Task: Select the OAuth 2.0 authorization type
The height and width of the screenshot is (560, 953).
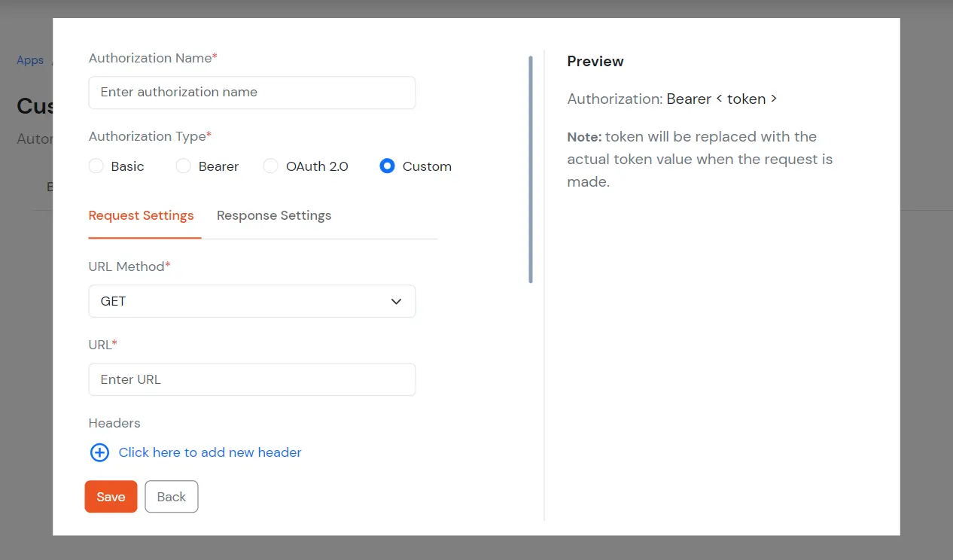Action: (x=270, y=166)
